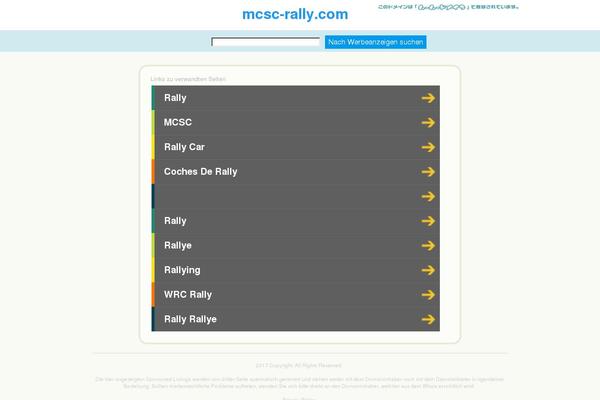Click the arrow icon beside Rally Car

click(x=428, y=147)
